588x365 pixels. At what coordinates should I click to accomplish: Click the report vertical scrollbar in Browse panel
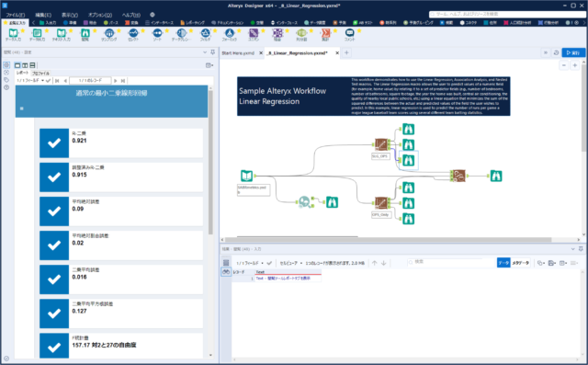coord(210,162)
